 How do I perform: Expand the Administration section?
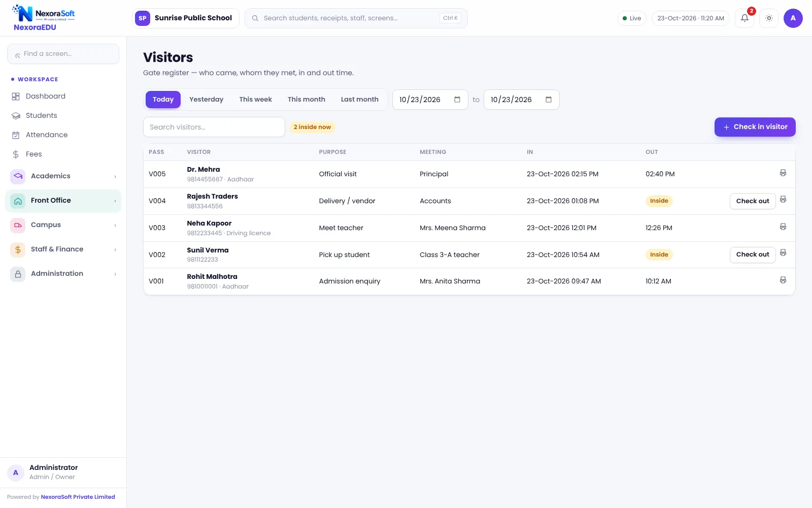tap(63, 274)
